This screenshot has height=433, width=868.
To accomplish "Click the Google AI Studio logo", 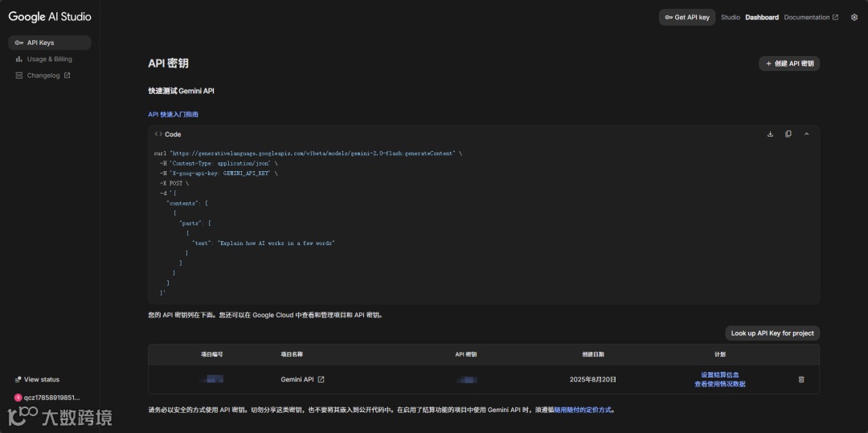I will [50, 17].
